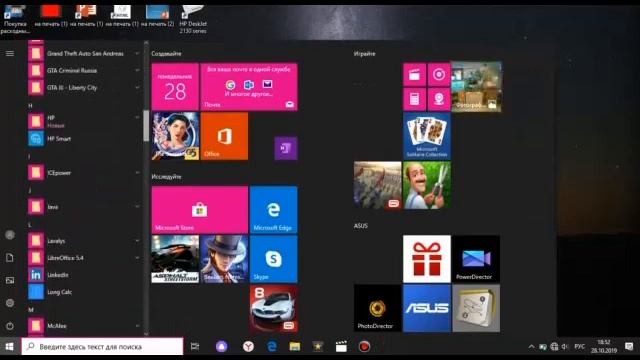Open Settings gear in Start sidebar
Viewport: 640px width, 360px height.
[x=10, y=303]
